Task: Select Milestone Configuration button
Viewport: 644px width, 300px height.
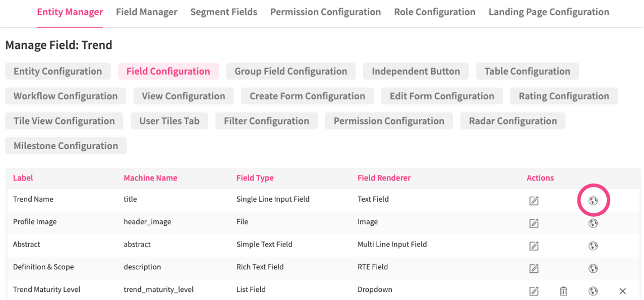Action: pos(66,146)
